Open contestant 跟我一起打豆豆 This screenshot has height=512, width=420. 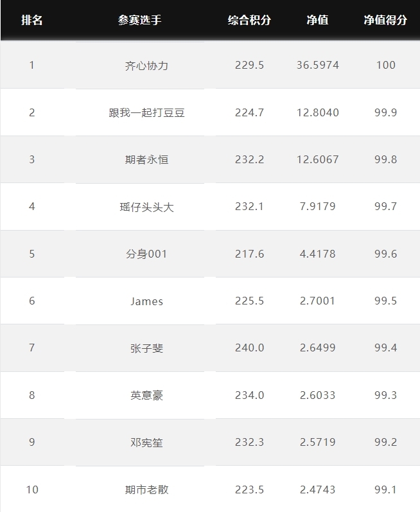click(146, 112)
